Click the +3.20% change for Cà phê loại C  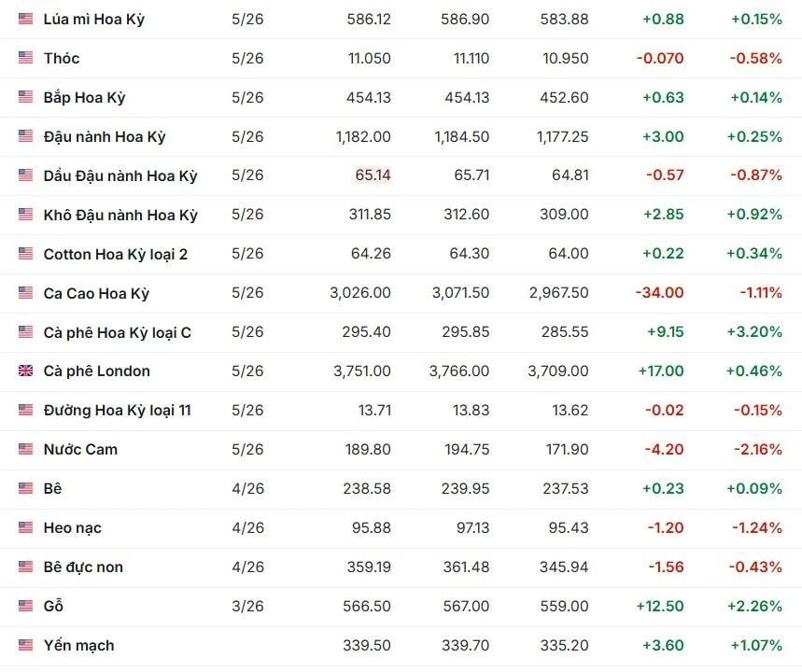(754, 332)
